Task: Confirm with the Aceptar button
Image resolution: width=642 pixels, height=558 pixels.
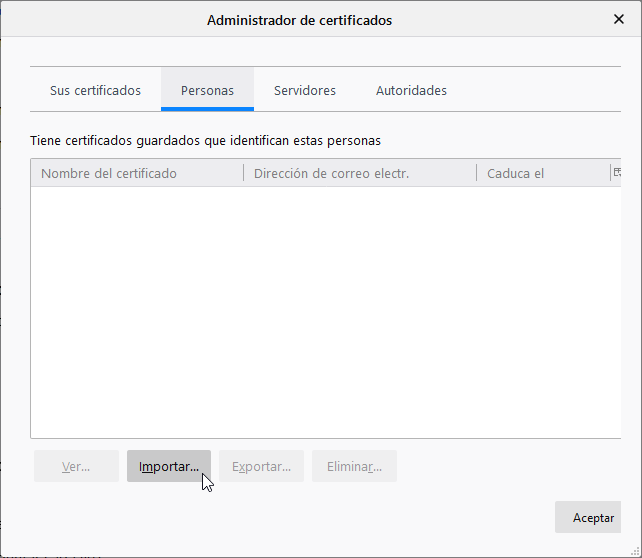Action: click(x=588, y=517)
